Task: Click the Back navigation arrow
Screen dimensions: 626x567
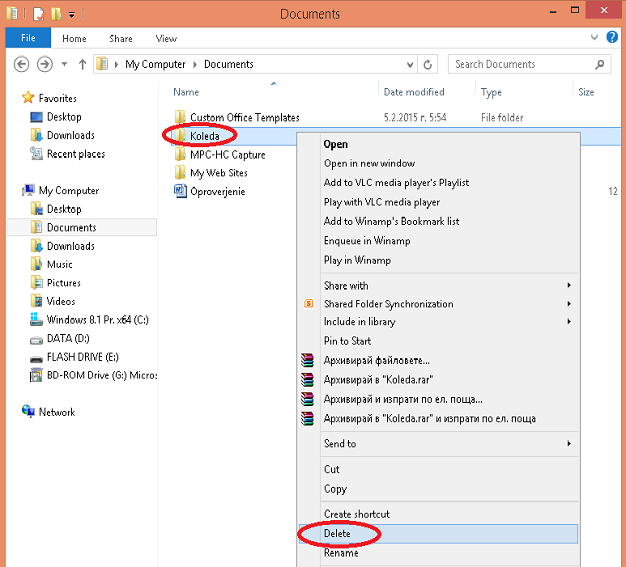Action: 21,64
